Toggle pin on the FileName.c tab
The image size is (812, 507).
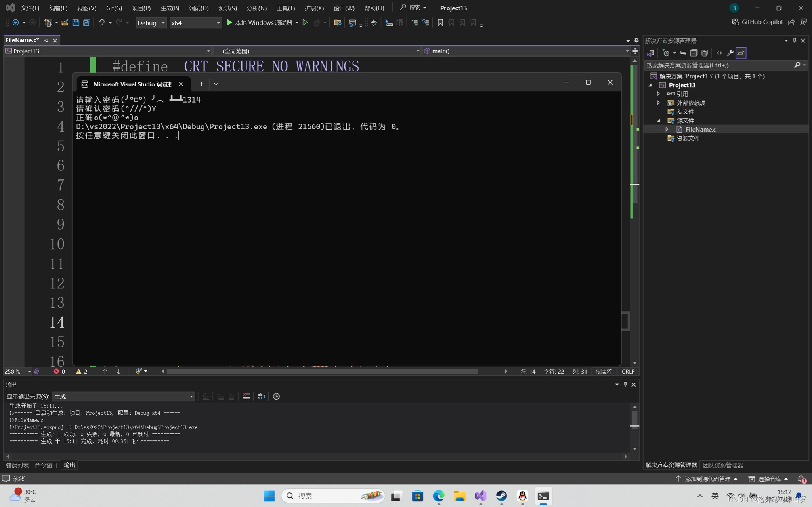coord(46,40)
